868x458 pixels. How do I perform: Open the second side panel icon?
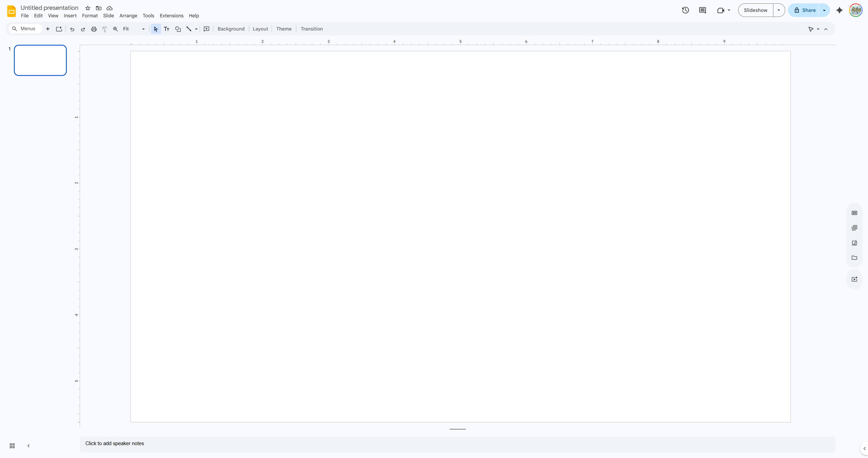point(854,228)
